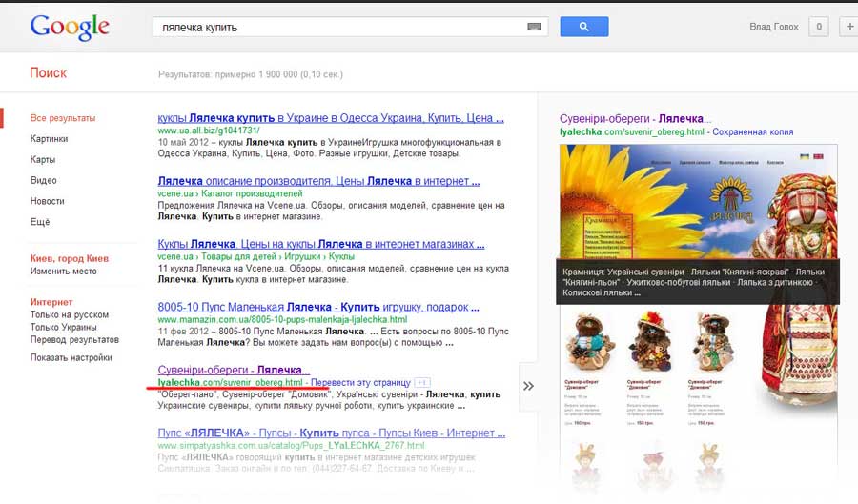
Task: Click vcene.ua 'Каталог производителей' breadcrumb
Action: click(x=252, y=193)
